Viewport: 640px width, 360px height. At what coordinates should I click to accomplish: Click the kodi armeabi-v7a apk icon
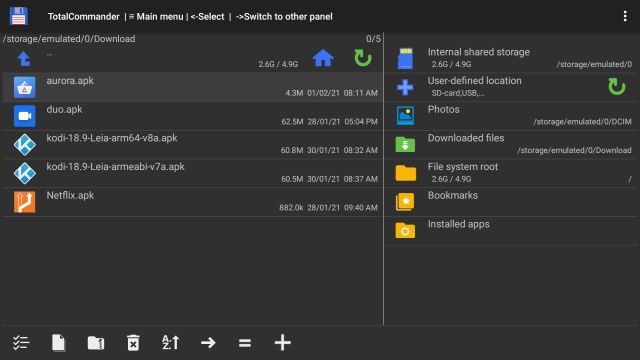(x=24, y=173)
